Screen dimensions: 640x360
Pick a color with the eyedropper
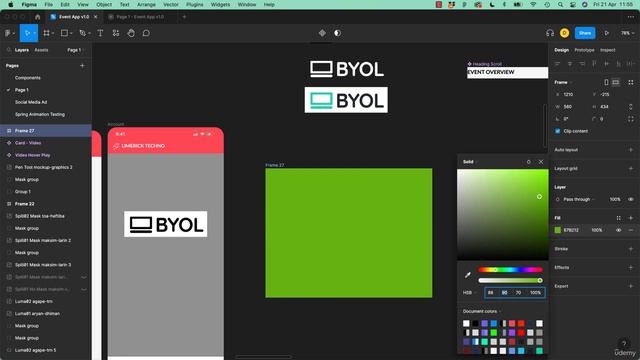click(468, 275)
